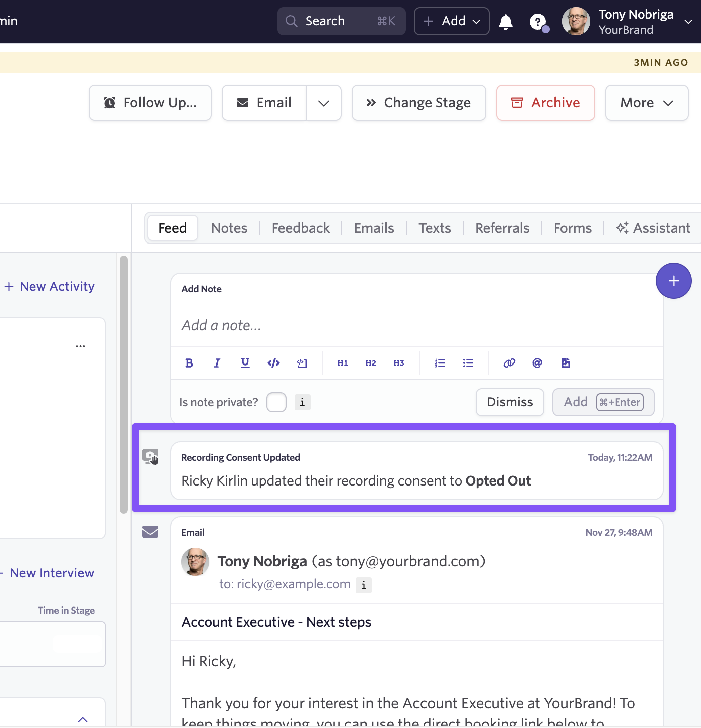Select the H1 heading format
The width and height of the screenshot is (701, 728).
click(343, 363)
